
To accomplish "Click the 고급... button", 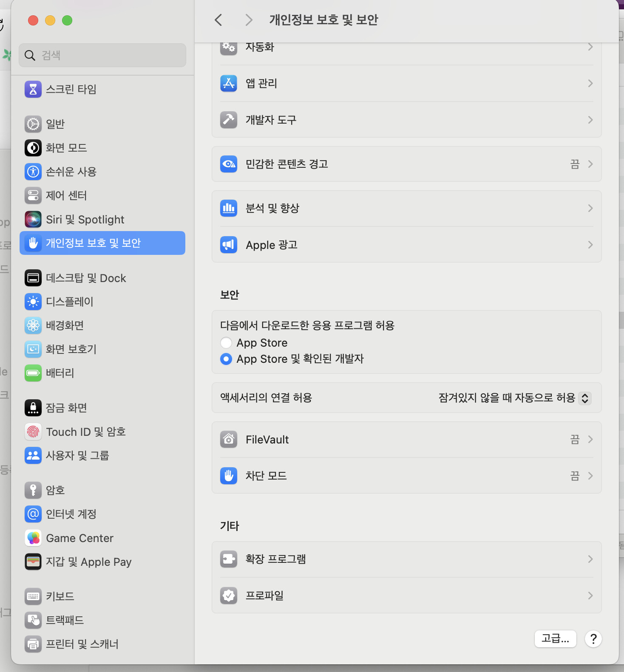I will [555, 638].
